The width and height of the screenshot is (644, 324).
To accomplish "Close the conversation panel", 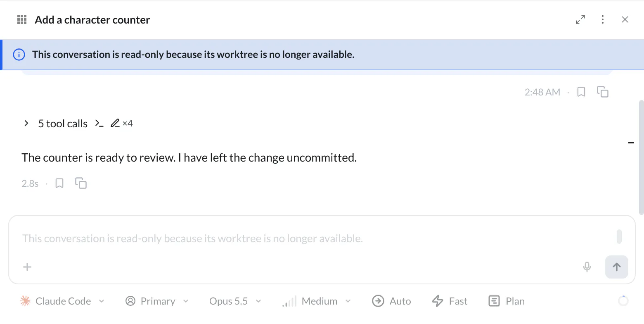I will tap(625, 19).
